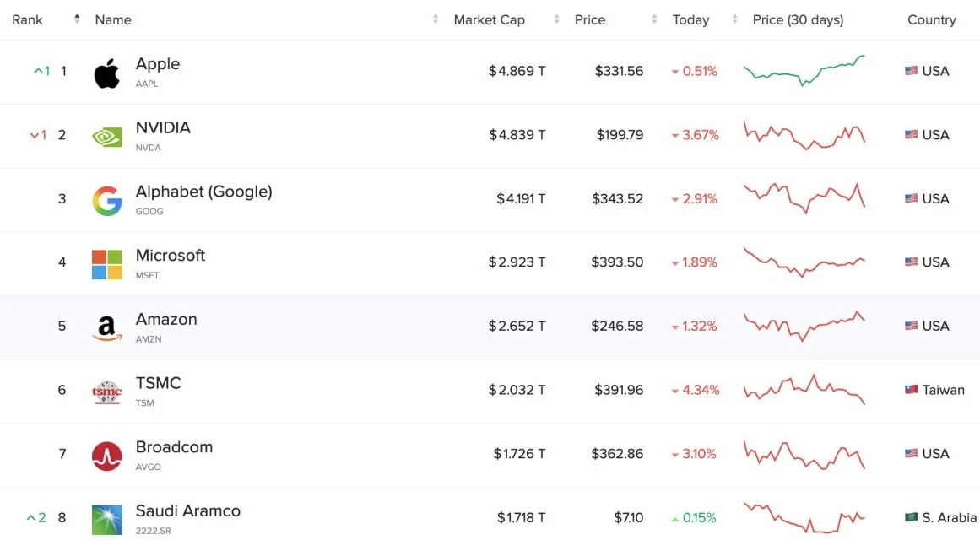Open the Amazon company link
Screen dimensions: 980x551
166,319
